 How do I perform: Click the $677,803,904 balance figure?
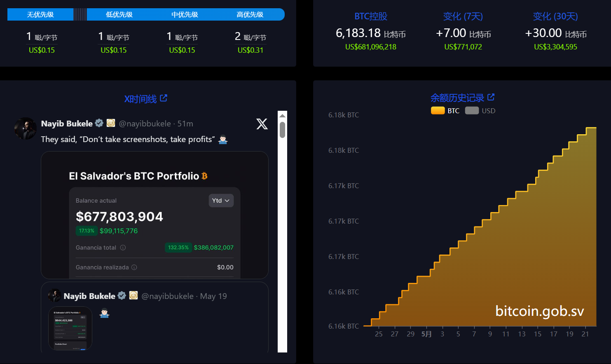(119, 217)
